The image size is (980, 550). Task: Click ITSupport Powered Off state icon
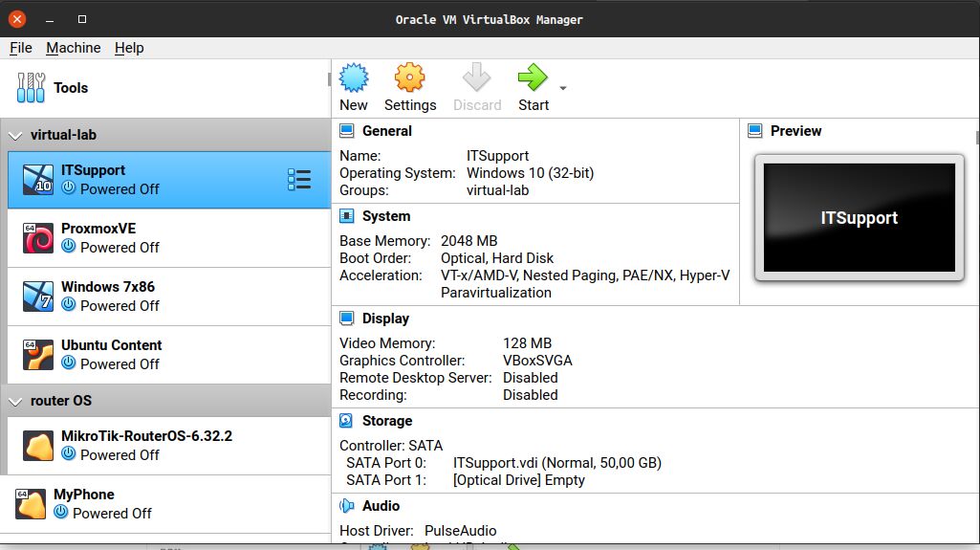(69, 187)
